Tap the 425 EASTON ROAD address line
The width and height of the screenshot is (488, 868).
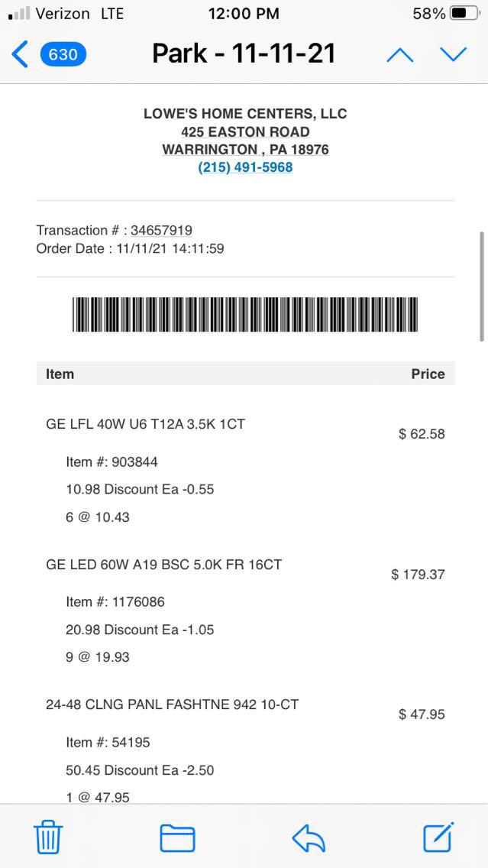point(245,131)
